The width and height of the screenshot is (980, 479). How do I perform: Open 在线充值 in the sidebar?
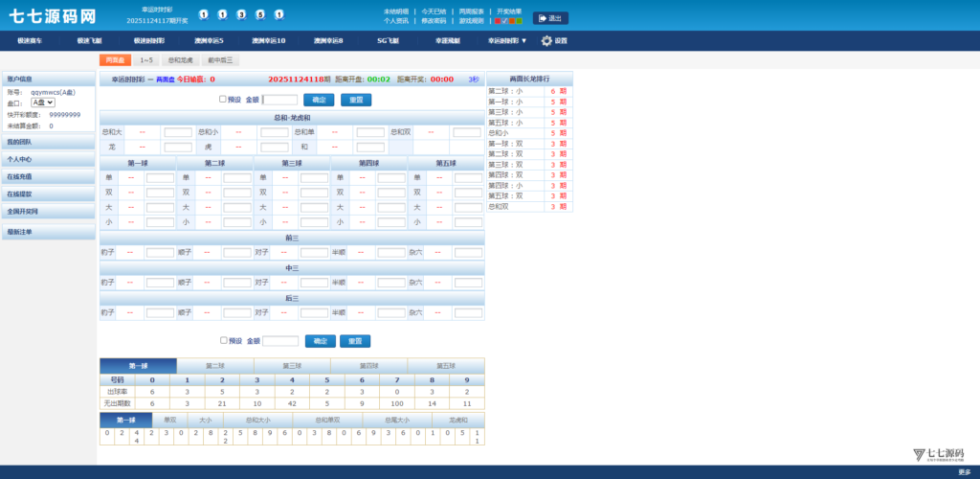point(49,177)
